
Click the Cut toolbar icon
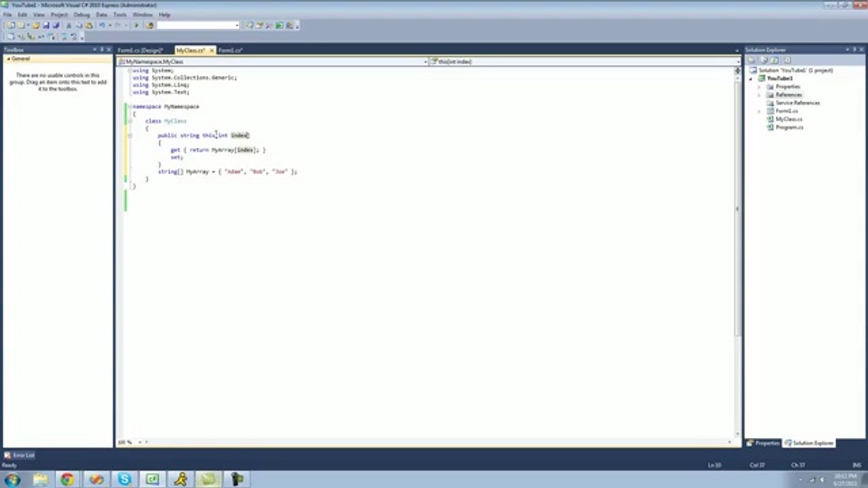point(68,25)
